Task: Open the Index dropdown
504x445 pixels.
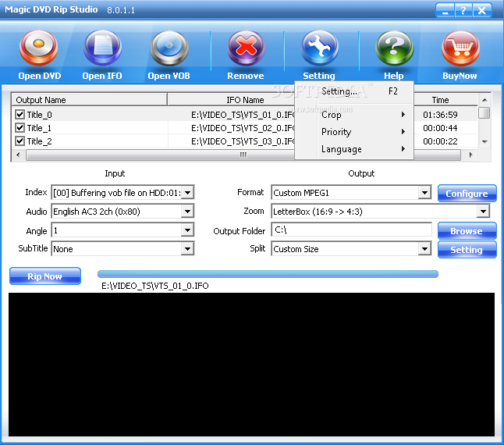Action: 188,193
